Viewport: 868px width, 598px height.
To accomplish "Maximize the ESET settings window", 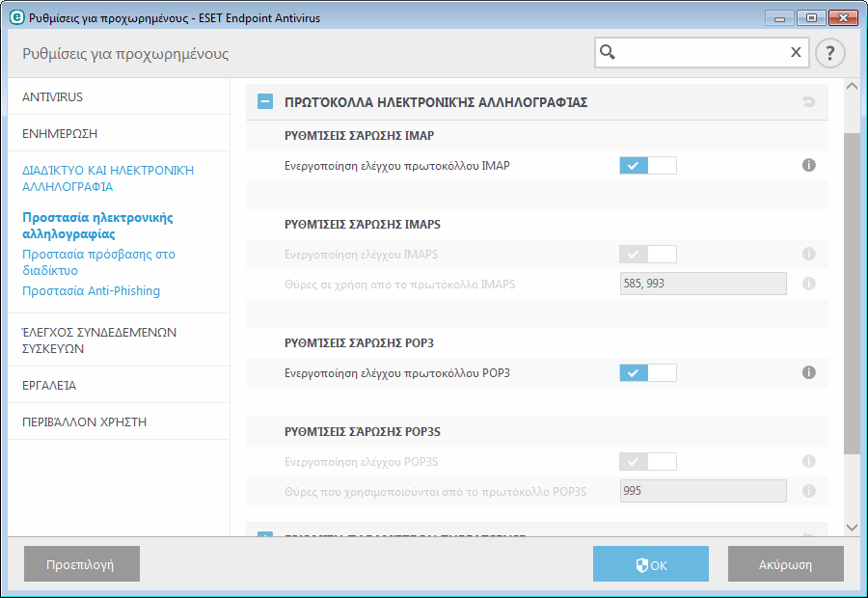I will (811, 18).
